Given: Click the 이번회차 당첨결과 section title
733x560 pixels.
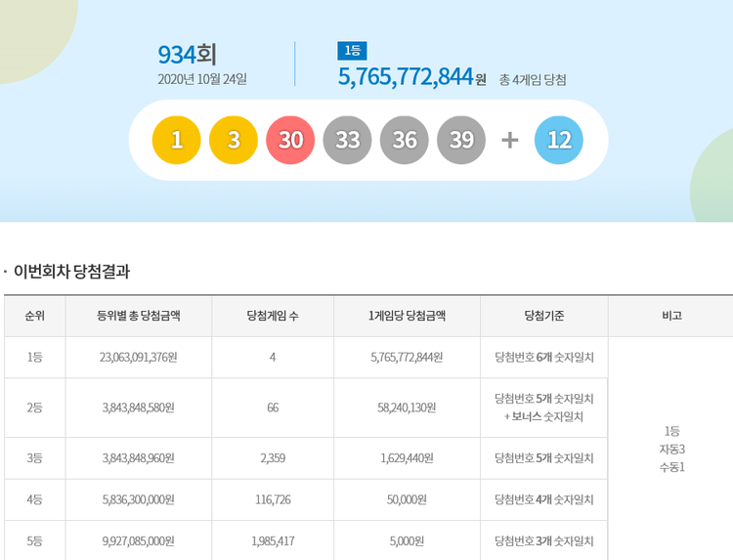Looking at the screenshot, I should tap(71, 271).
